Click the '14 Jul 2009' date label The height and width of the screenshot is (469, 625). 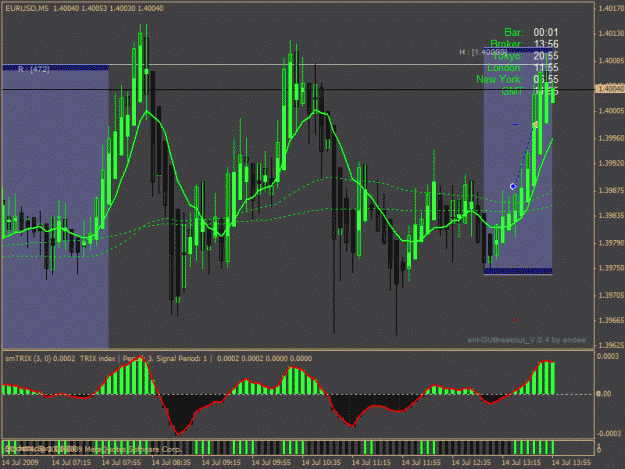pos(20,463)
